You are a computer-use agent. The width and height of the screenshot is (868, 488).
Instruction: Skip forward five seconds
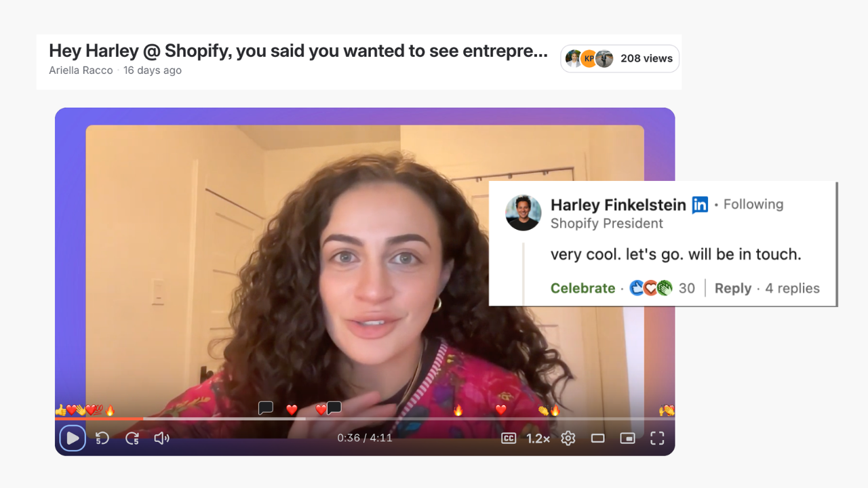pyautogui.click(x=132, y=439)
